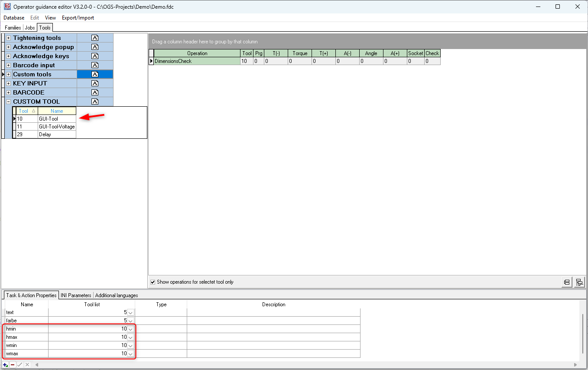Click the add record plus icon
The height and width of the screenshot is (370, 588).
(6, 365)
